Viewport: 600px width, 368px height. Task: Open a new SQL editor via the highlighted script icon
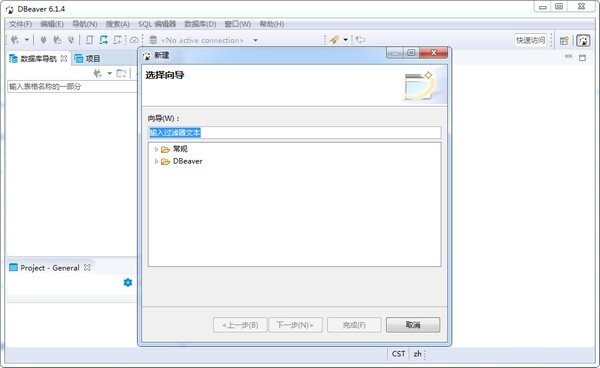point(103,40)
